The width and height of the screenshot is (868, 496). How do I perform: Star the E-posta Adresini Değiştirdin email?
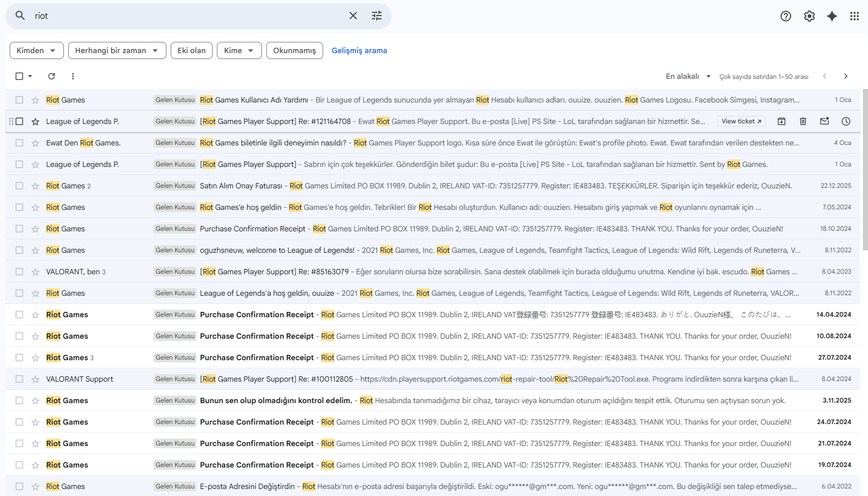pos(35,486)
